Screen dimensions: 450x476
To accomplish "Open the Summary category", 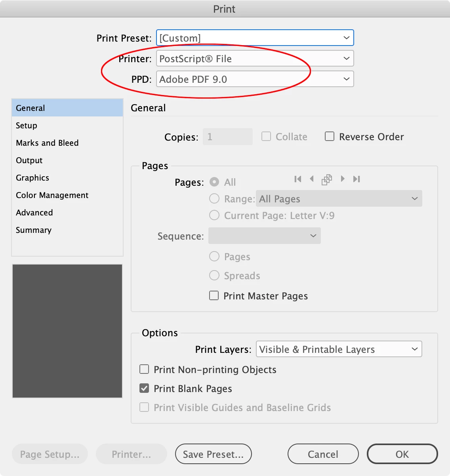I will (x=67, y=230).
